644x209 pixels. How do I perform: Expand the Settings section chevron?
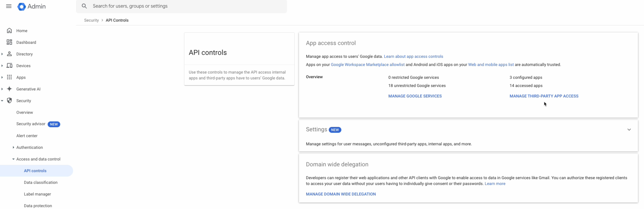click(x=629, y=130)
